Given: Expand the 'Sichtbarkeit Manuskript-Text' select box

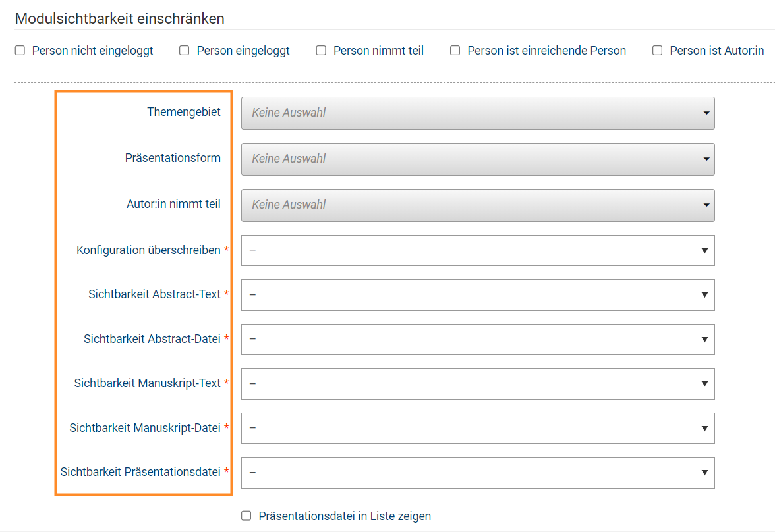Looking at the screenshot, I should tap(478, 384).
